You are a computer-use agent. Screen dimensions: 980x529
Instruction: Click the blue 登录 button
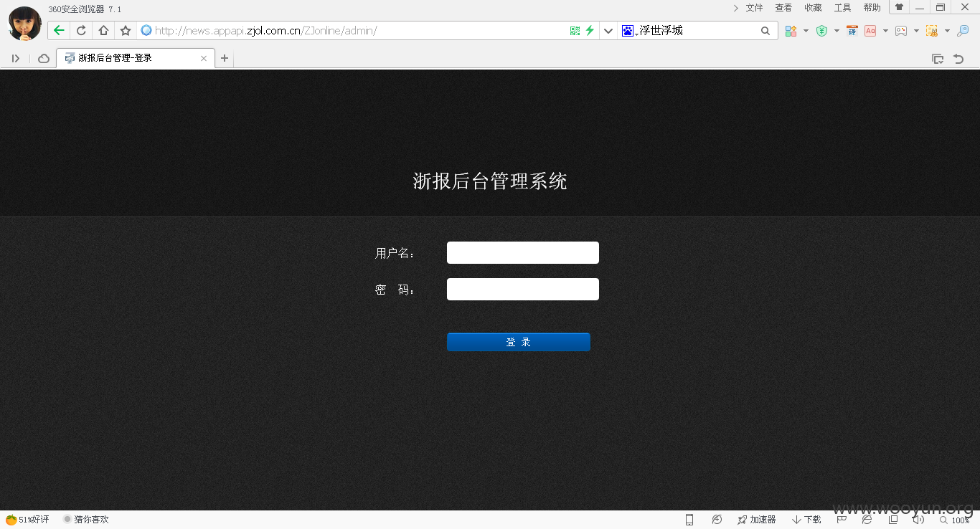(519, 342)
